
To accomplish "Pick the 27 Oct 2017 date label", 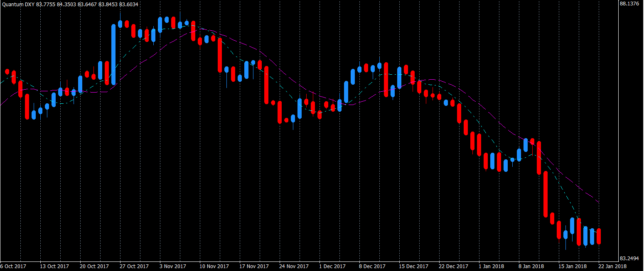I will tap(134, 266).
